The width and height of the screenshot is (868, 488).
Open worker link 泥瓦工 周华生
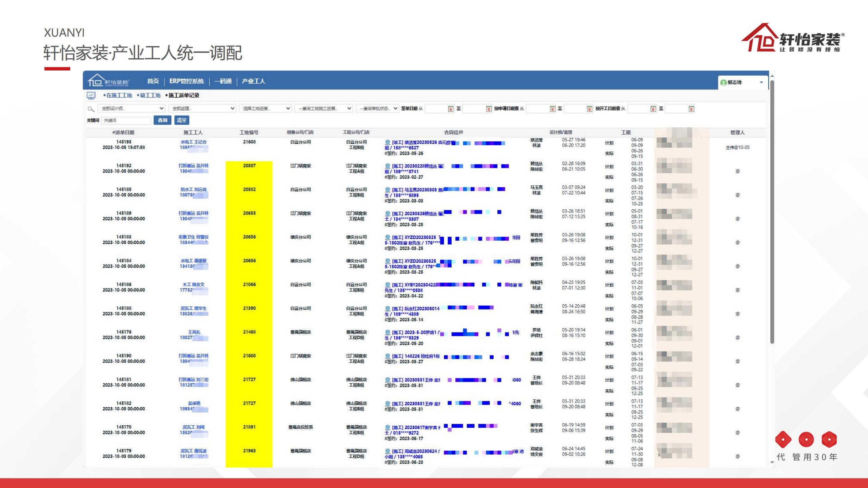click(x=193, y=308)
